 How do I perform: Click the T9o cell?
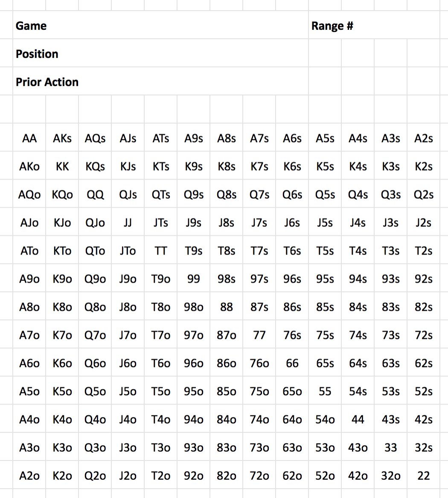[161, 279]
